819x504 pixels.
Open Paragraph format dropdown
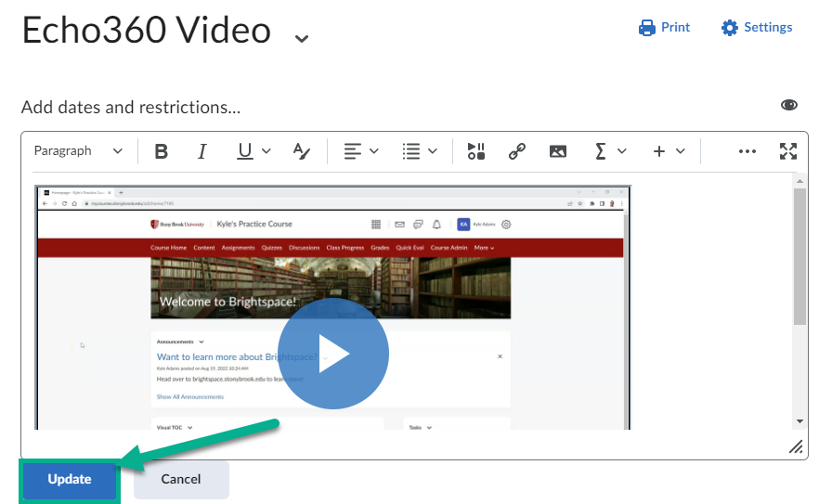pos(78,151)
